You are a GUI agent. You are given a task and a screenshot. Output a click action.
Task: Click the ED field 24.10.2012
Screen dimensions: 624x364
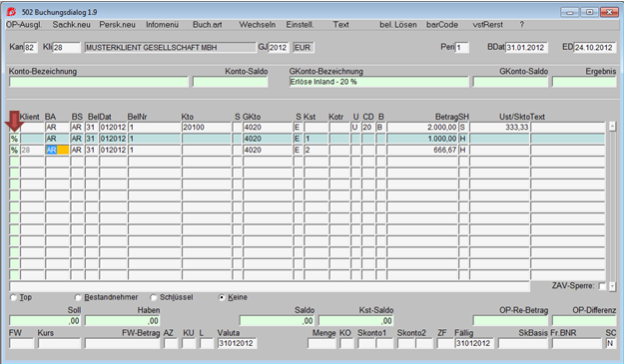pos(594,48)
